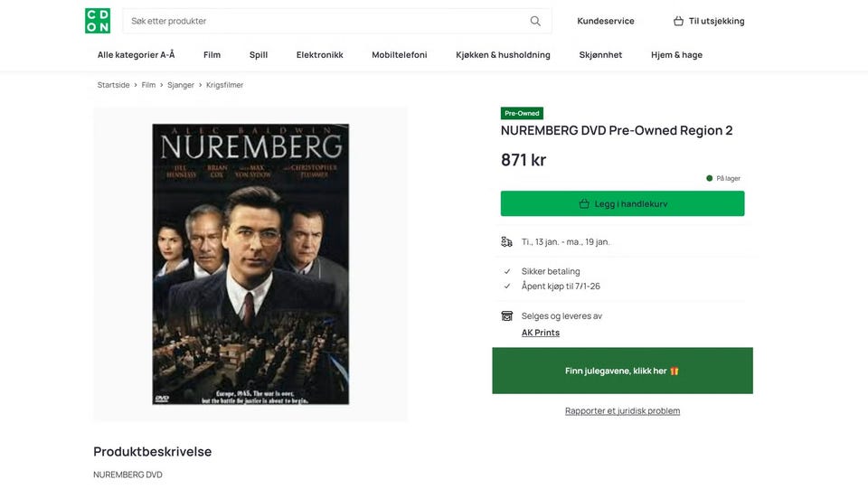Click the search magnifier icon
This screenshot has height=489, width=868.
tap(535, 21)
